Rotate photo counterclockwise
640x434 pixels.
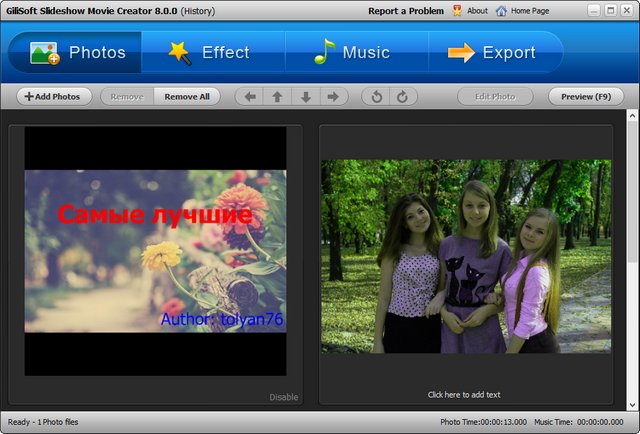[377, 97]
